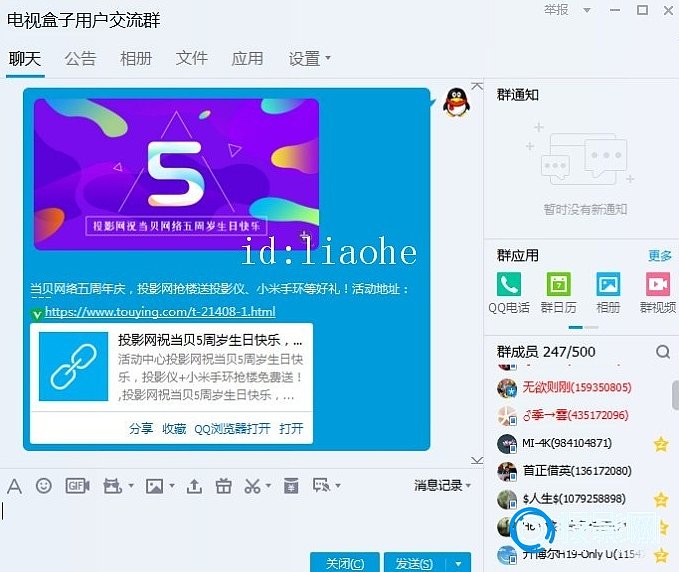Click 打开 on the link card

(x=291, y=429)
